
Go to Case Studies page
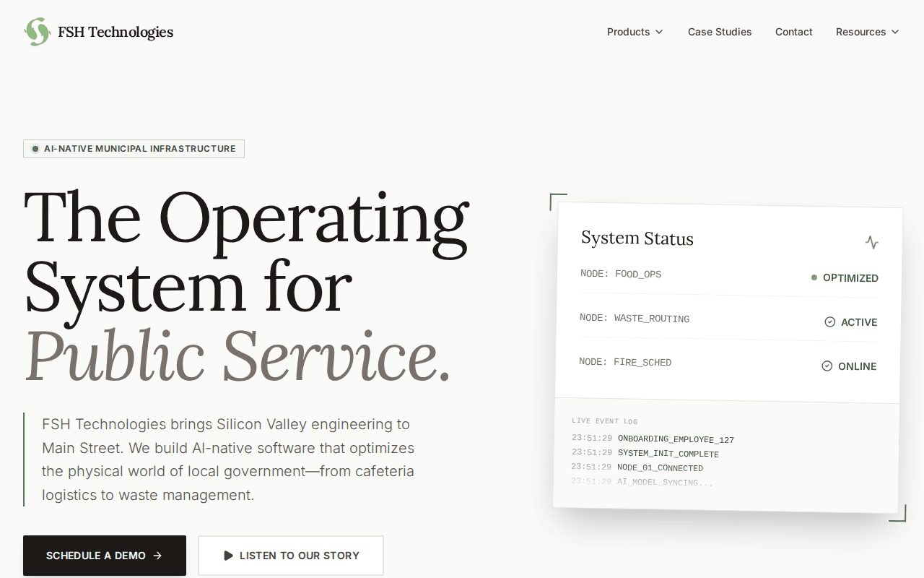point(720,32)
